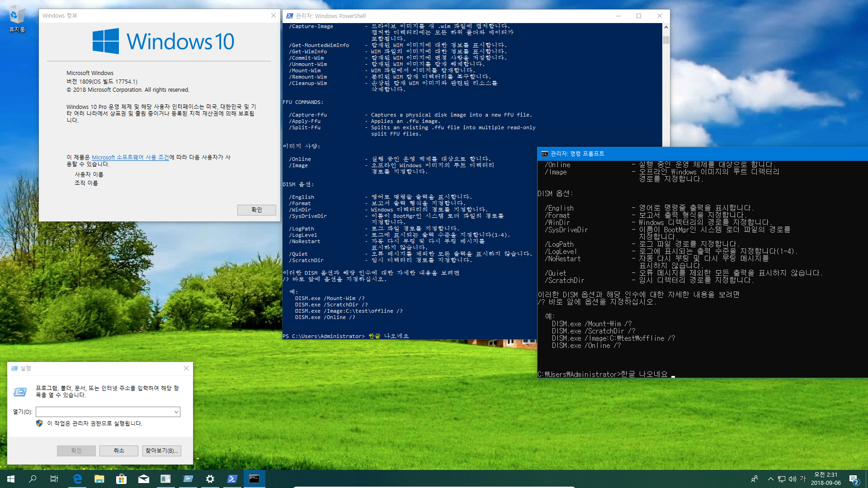Viewport: 868px width, 488px height.
Task: Click '/Get-MountedWimInfo' in PowerShell
Action: pyautogui.click(x=319, y=45)
